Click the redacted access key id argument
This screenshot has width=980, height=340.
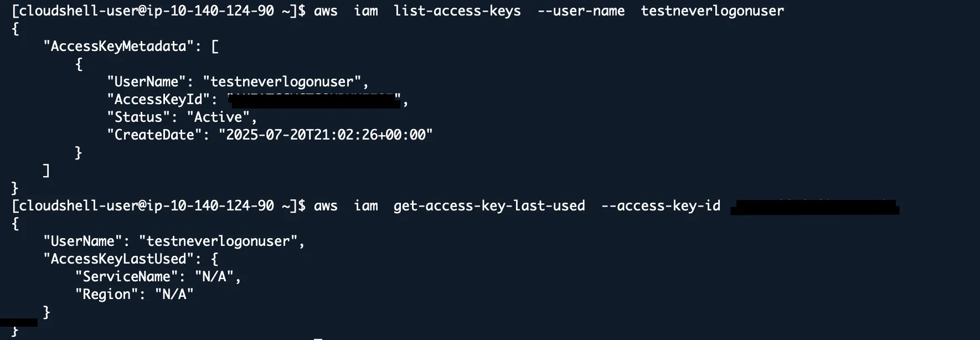pos(814,207)
